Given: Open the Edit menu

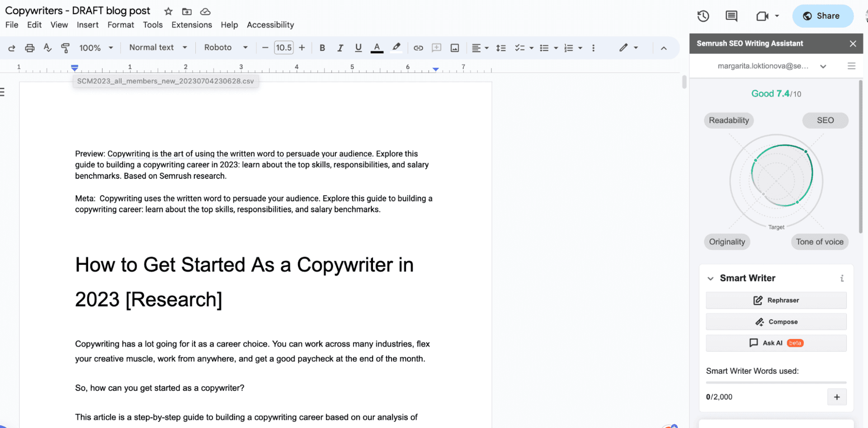Looking at the screenshot, I should (34, 25).
